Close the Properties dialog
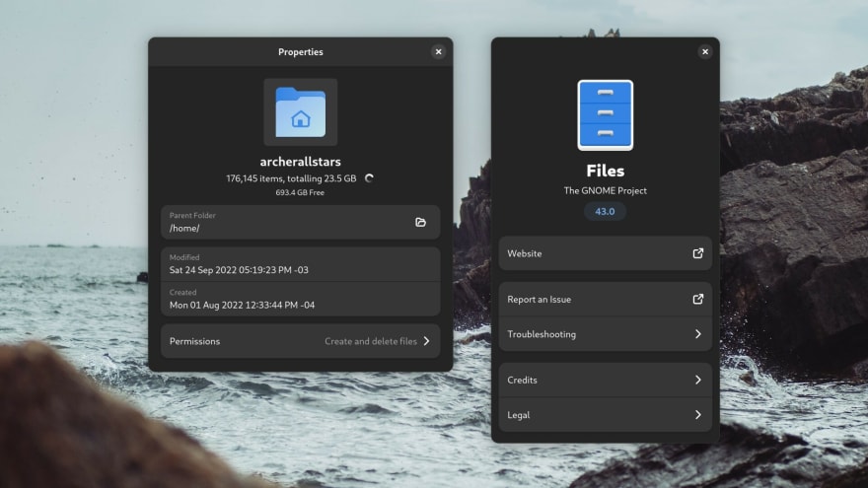This screenshot has width=868, height=488. (x=438, y=51)
